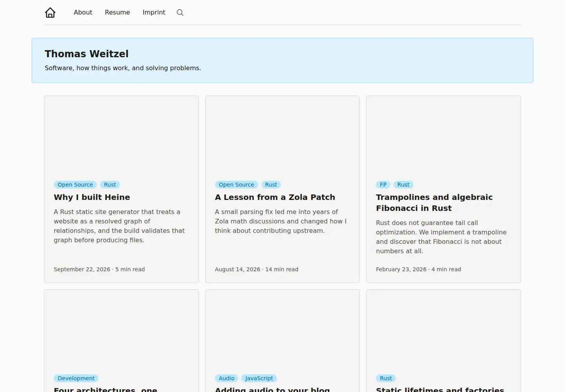This screenshot has width=565, height=392.
Task: Click the 'A small parsing fix' description
Action: coord(281,221)
